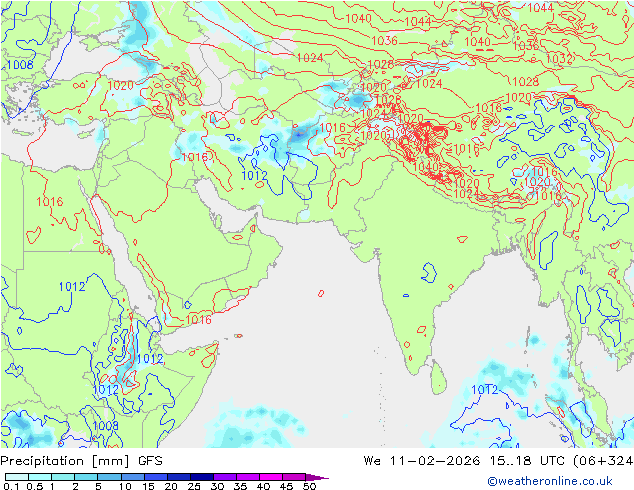This screenshot has height=490, width=634.
Task: Click the weatheronline.co.uk copyright link
Action: [549, 481]
